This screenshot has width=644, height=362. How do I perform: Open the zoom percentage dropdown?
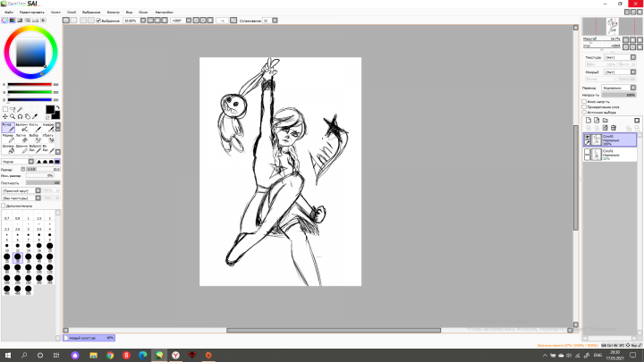(x=143, y=20)
